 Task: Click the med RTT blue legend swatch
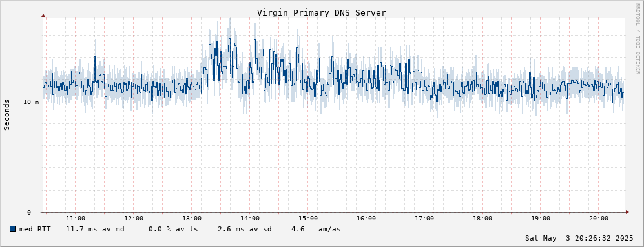tap(12, 229)
